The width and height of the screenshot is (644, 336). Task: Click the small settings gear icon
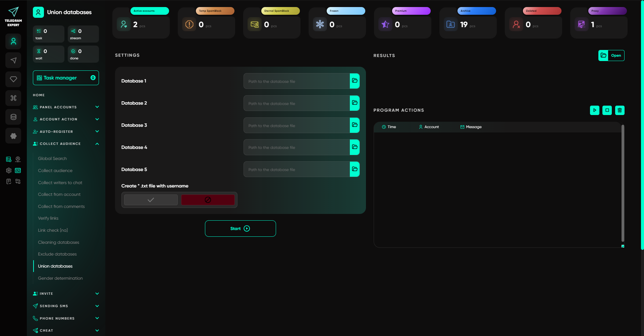coord(9,170)
